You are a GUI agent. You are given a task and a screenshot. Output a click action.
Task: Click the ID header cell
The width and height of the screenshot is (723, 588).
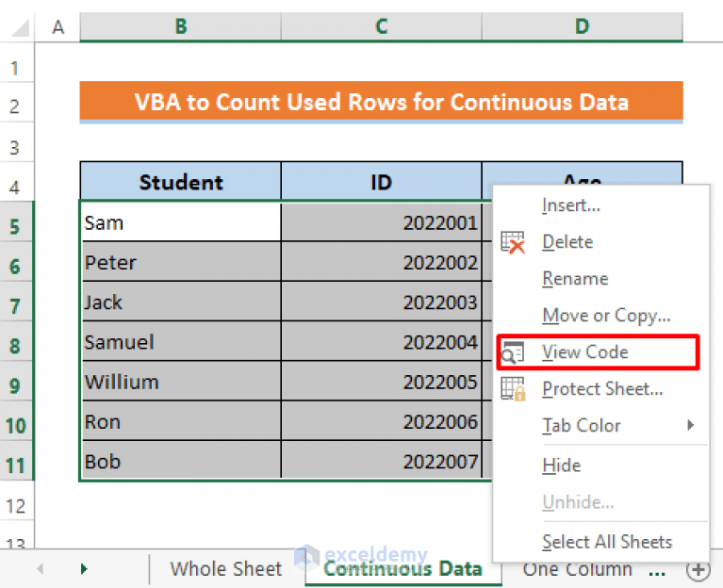[x=381, y=182]
